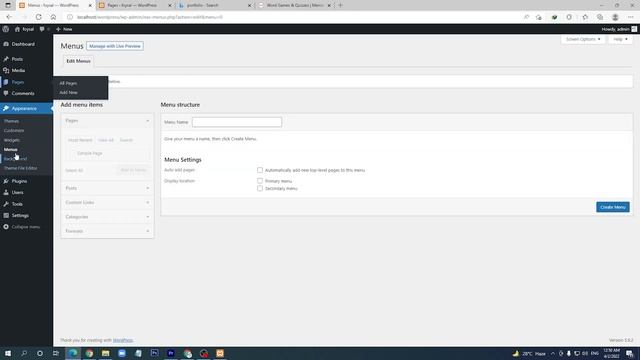Reload the page with the refresh icon
The width and height of the screenshot is (640, 360).
(38, 17)
